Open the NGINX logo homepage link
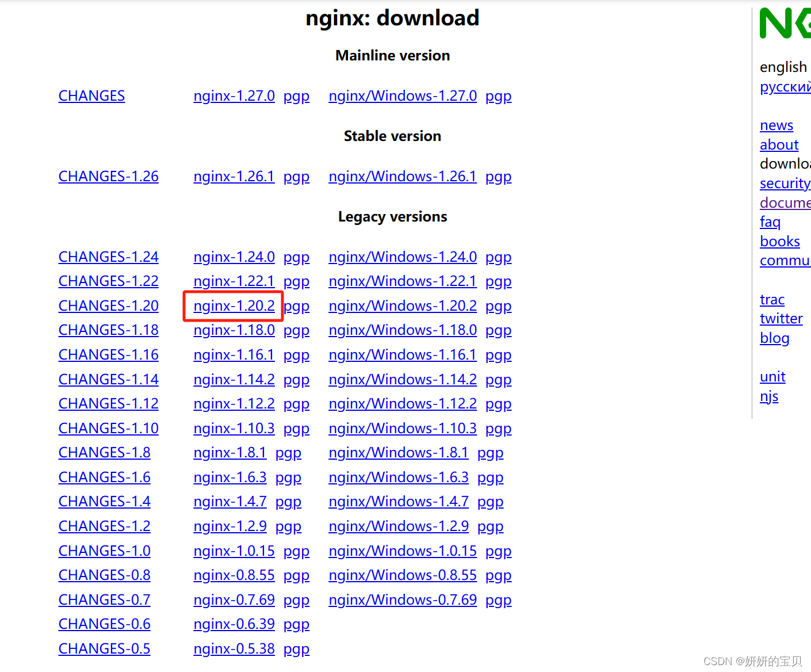 coord(785,24)
